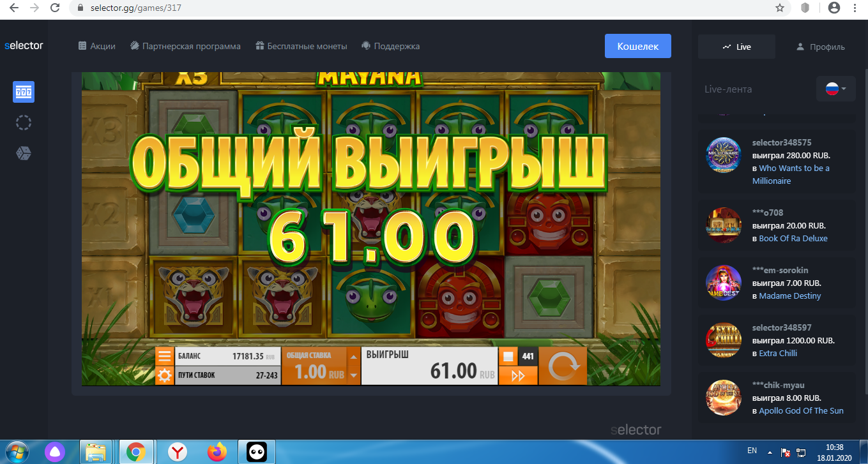The image size is (868, 464).
Task: Open Yandex Browser from the taskbar
Action: (x=177, y=453)
